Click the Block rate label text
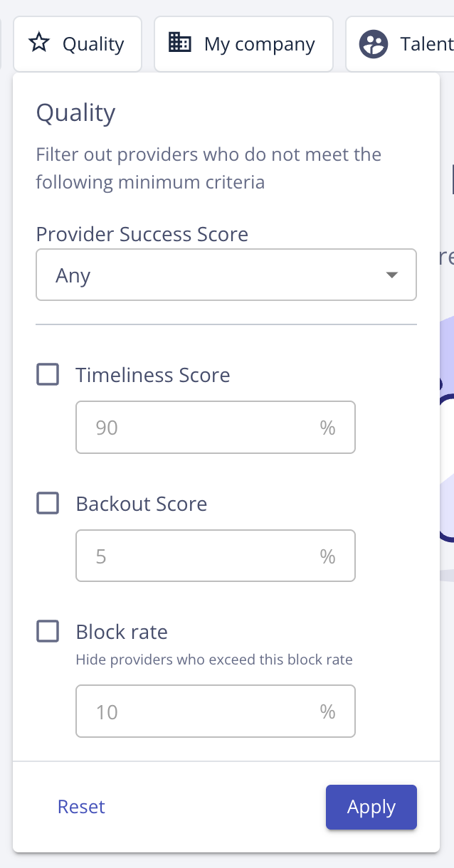 coord(122,632)
